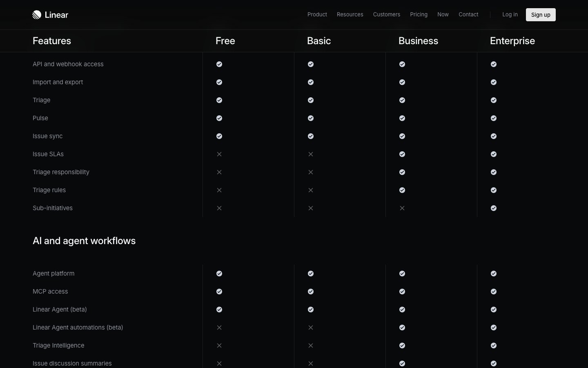The width and height of the screenshot is (588, 368).
Task: Open the Product menu
Action: (317, 15)
